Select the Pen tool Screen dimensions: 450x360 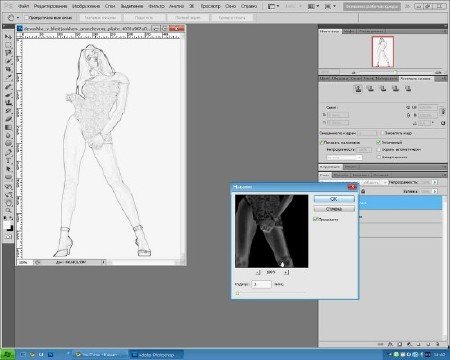[8, 153]
